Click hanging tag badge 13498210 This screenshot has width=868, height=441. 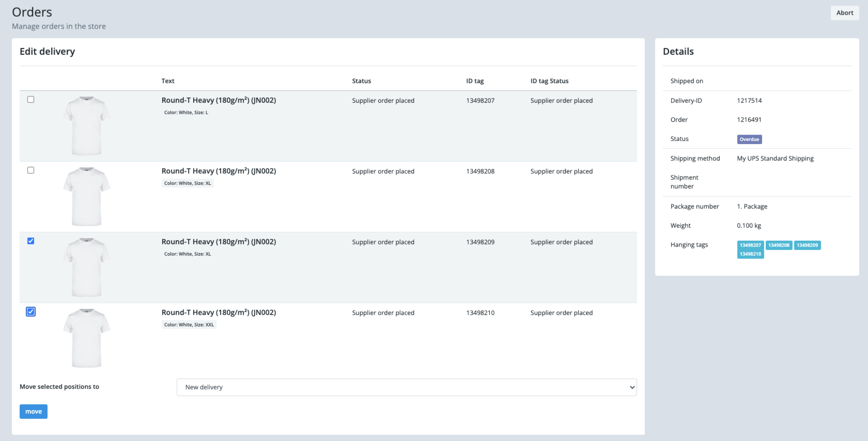pos(750,254)
